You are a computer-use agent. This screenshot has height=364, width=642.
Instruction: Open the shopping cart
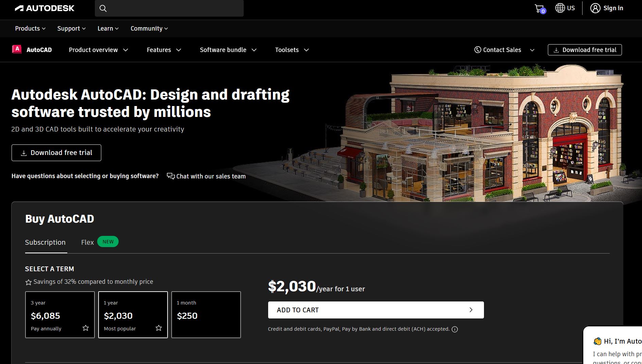tap(538, 8)
